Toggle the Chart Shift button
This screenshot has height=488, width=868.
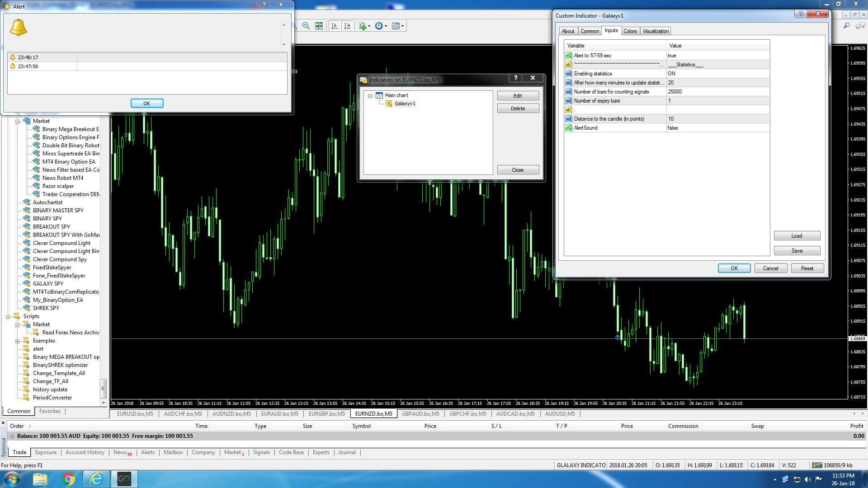347,26
